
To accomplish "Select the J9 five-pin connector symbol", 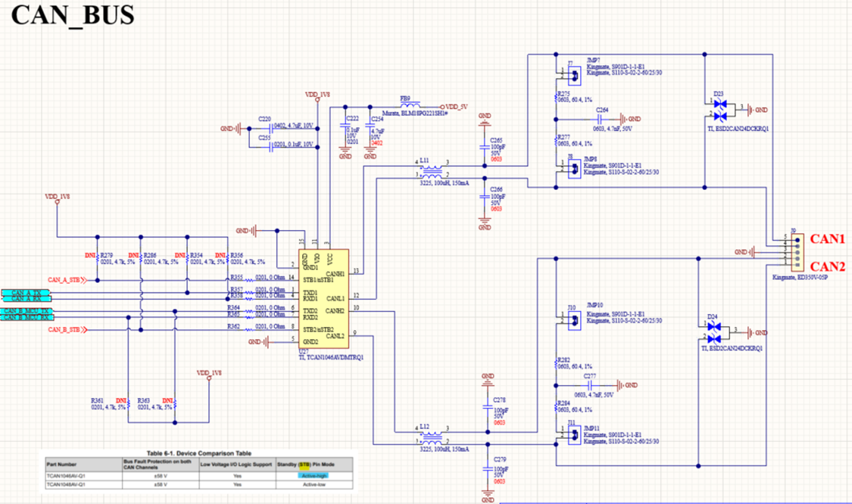I will click(x=797, y=252).
